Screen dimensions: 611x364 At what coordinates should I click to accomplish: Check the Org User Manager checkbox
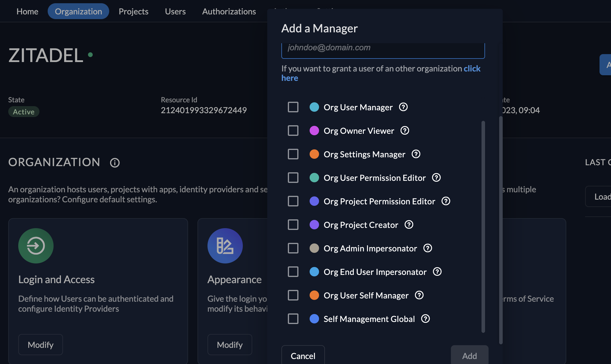coord(293,107)
